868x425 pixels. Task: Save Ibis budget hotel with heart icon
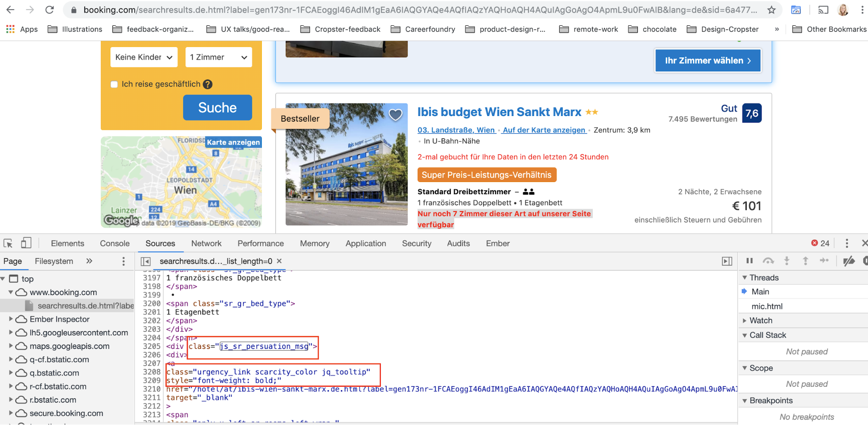395,115
